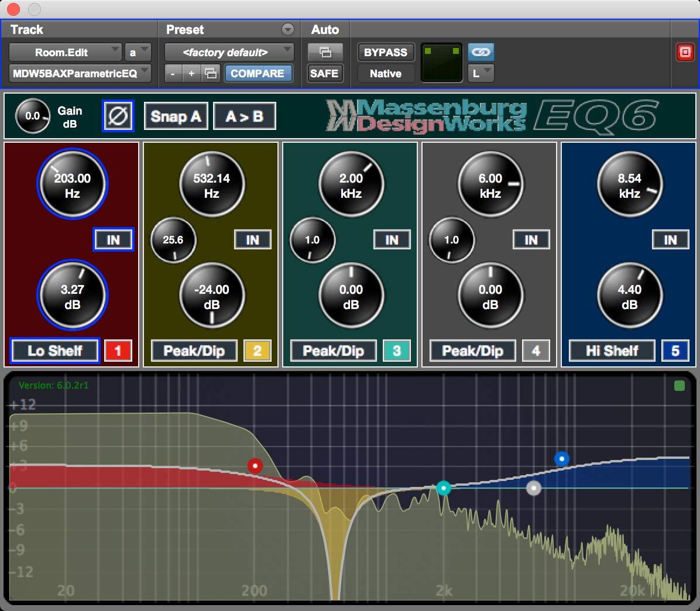Image resolution: width=700 pixels, height=611 pixels.
Task: Open the L channel selector dropdown
Action: (481, 73)
